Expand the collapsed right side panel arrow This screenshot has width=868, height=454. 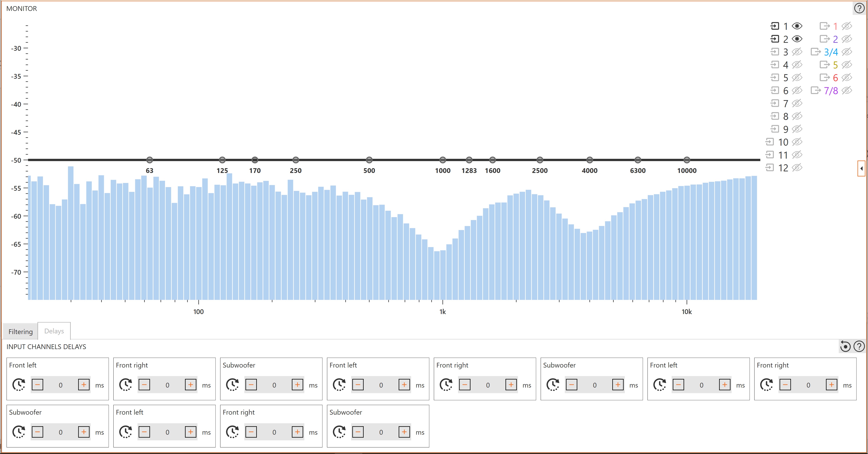point(862,168)
